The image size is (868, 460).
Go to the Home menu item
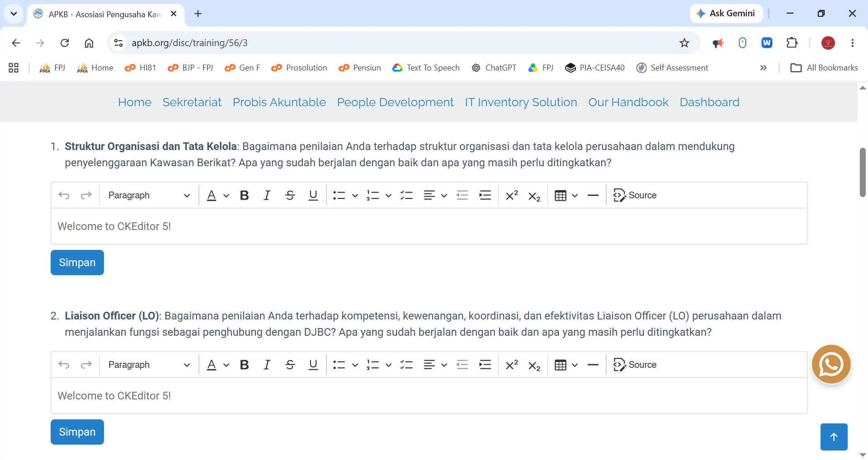135,102
